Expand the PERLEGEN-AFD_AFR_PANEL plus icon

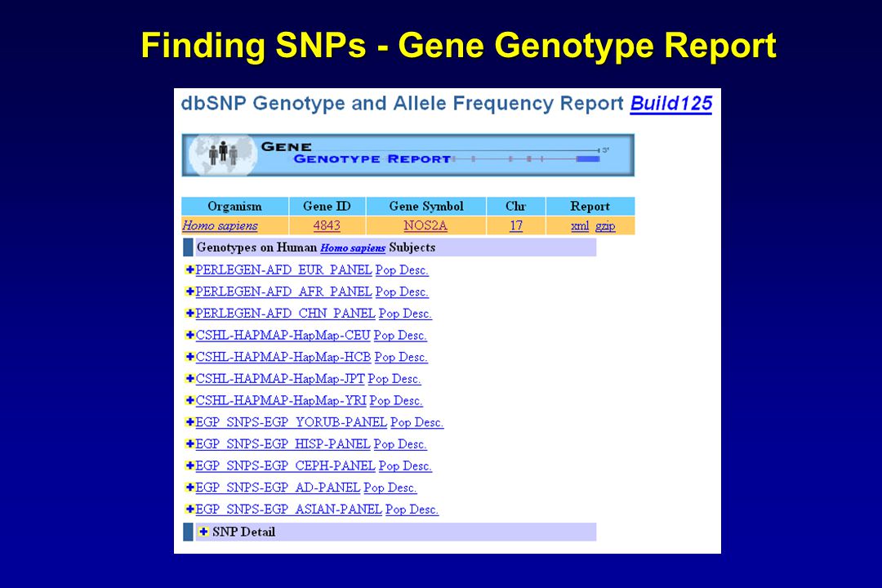click(189, 292)
